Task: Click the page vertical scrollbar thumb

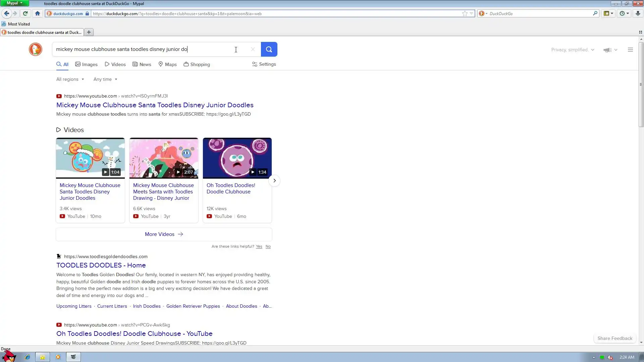Action: (x=641, y=84)
